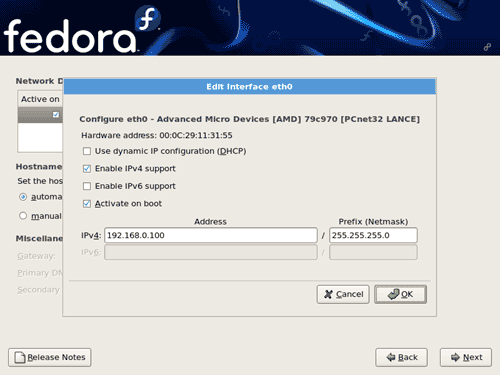Click the Active on column header
The height and width of the screenshot is (375, 500).
point(40,99)
